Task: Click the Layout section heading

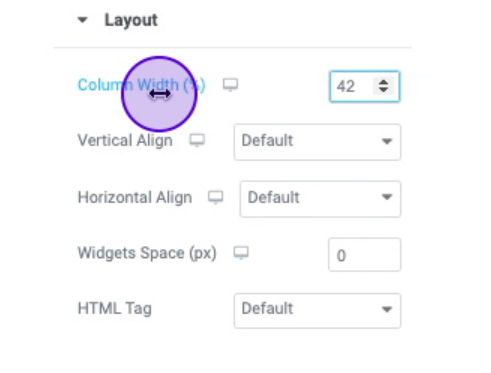Action: [x=131, y=20]
